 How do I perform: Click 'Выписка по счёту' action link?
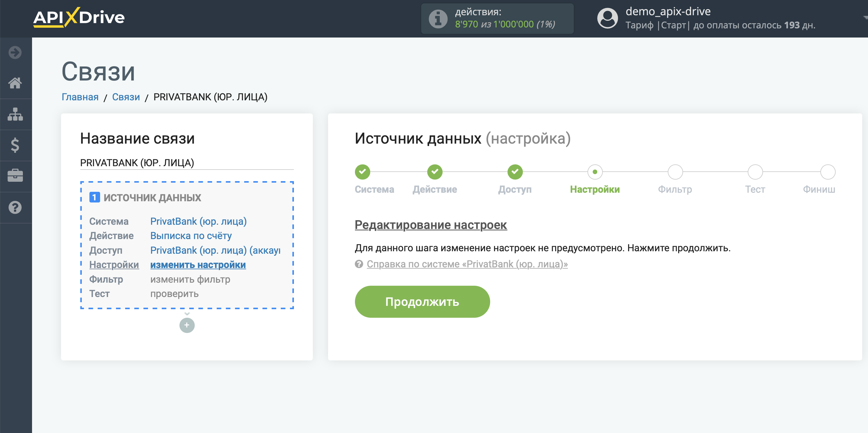[x=191, y=236]
